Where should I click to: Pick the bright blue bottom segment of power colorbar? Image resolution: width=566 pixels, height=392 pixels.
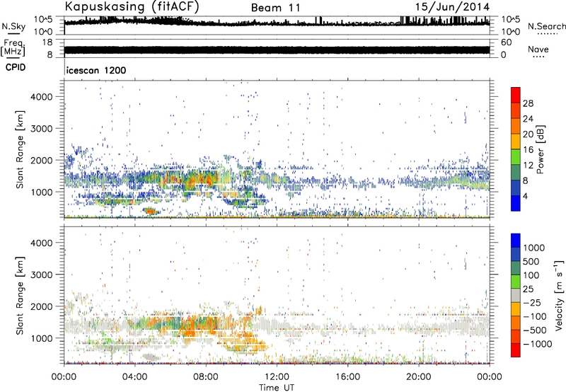(516, 203)
